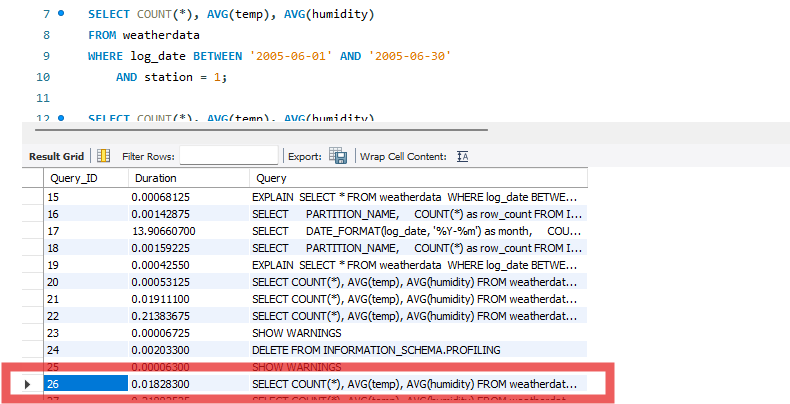790x404 pixels.
Task: Click the statement marker dot on line 7
Action: 62,15
